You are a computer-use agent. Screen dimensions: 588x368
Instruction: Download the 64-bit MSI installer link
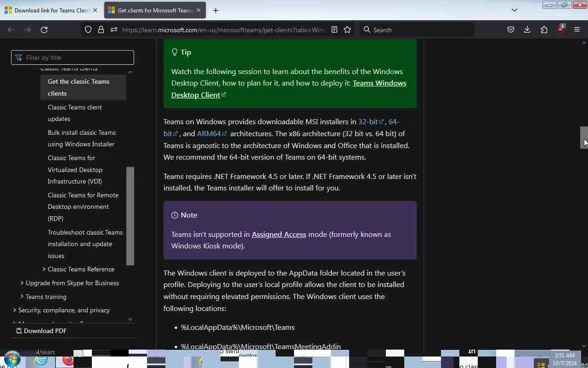[x=281, y=127]
